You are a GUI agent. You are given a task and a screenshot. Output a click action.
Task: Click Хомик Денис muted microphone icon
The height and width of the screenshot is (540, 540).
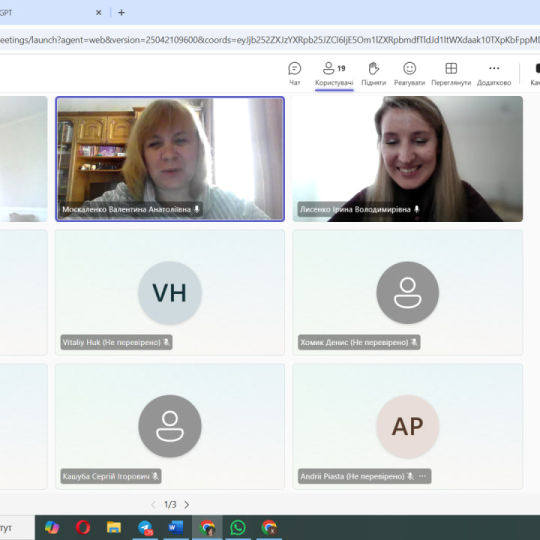(x=414, y=342)
